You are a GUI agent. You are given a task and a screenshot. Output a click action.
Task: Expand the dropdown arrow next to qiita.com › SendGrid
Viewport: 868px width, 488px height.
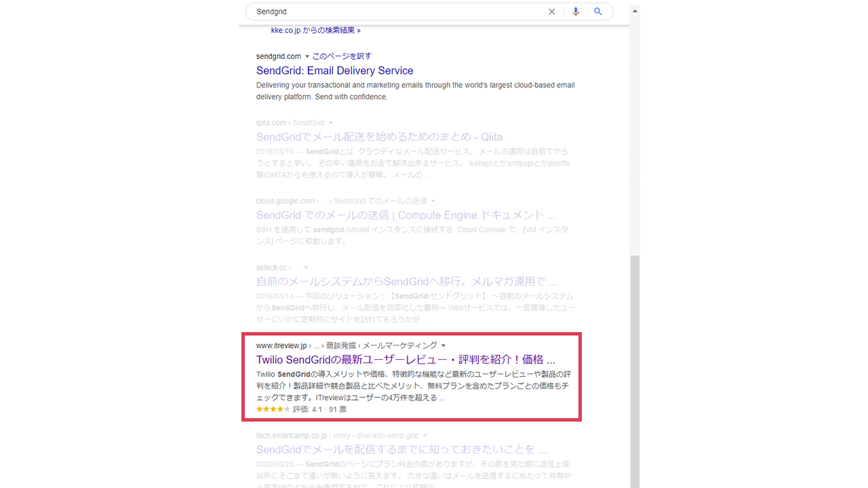point(331,123)
